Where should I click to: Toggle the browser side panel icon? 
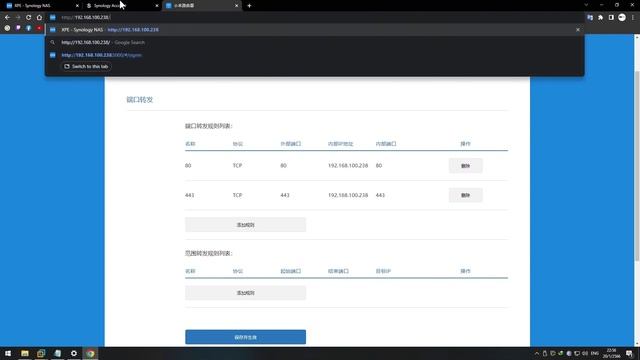(x=611, y=17)
